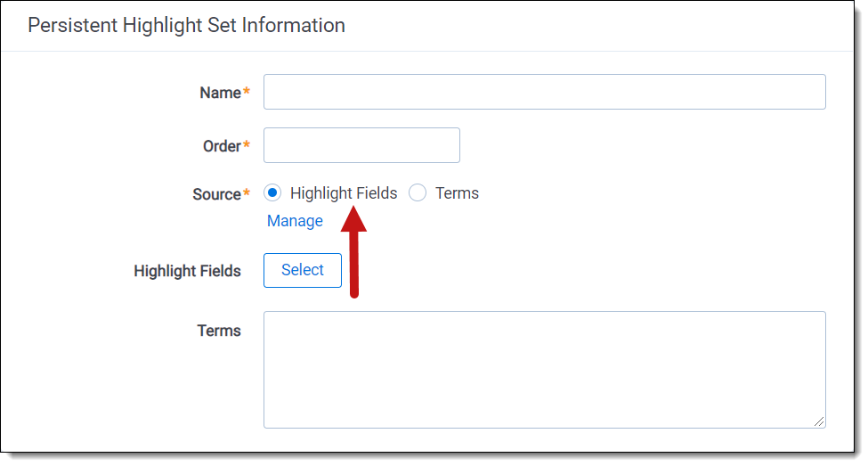Image resolution: width=868 pixels, height=466 pixels.
Task: Click the orange asterisk beside Name
Action: click(x=247, y=92)
